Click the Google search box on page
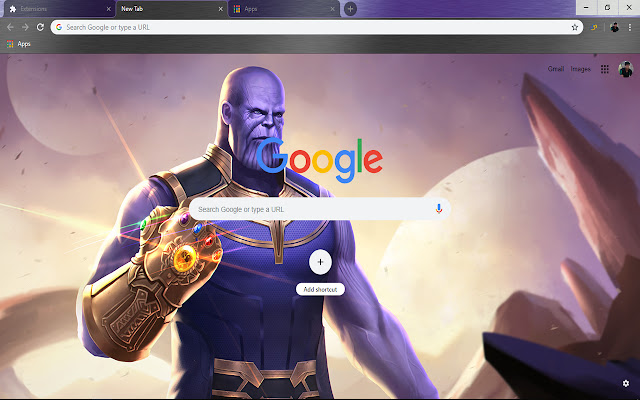 [x=320, y=209]
